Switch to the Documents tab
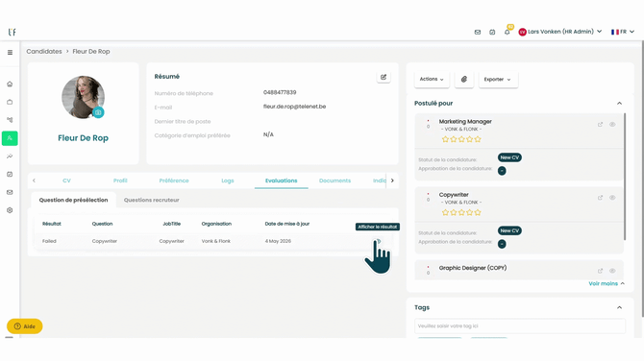 click(x=334, y=180)
